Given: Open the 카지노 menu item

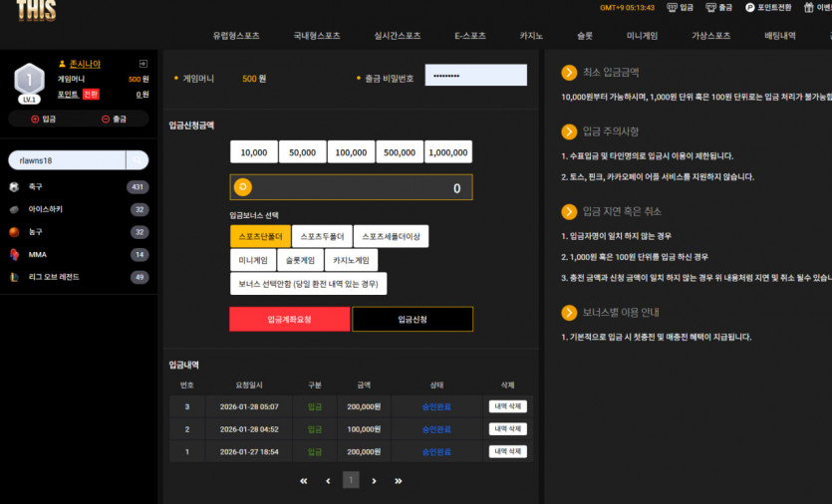Looking at the screenshot, I should coord(531,36).
